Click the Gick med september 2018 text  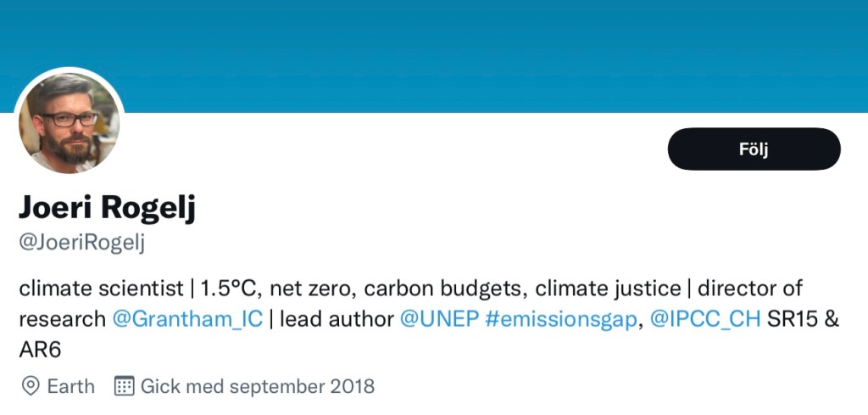[x=258, y=386]
